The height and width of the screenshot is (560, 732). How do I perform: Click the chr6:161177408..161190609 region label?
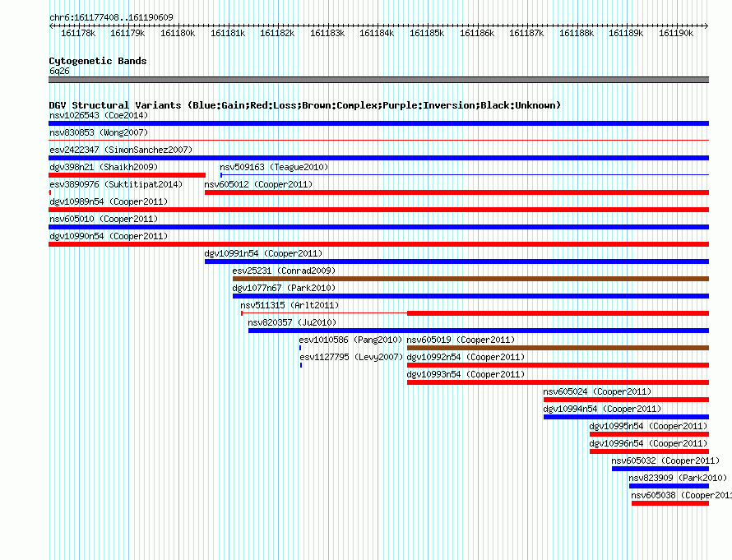(111, 17)
